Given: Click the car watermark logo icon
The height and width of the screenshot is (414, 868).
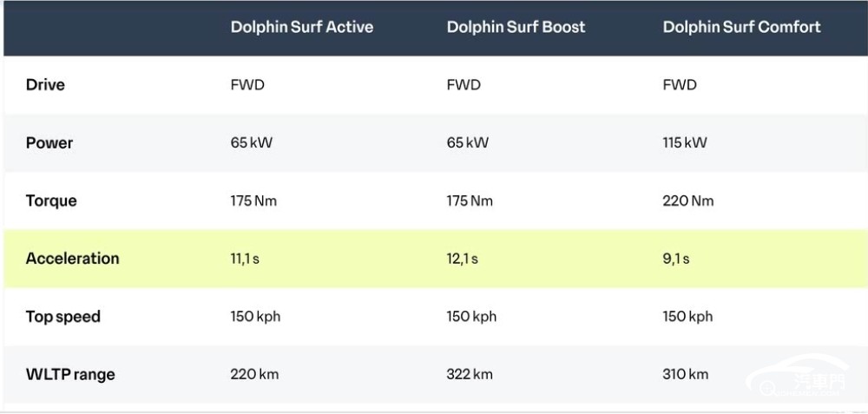Looking at the screenshot, I should [x=797, y=377].
